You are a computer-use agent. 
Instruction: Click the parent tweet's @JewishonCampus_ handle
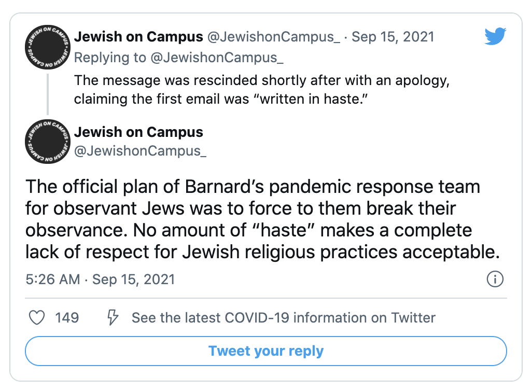pyautogui.click(x=273, y=37)
